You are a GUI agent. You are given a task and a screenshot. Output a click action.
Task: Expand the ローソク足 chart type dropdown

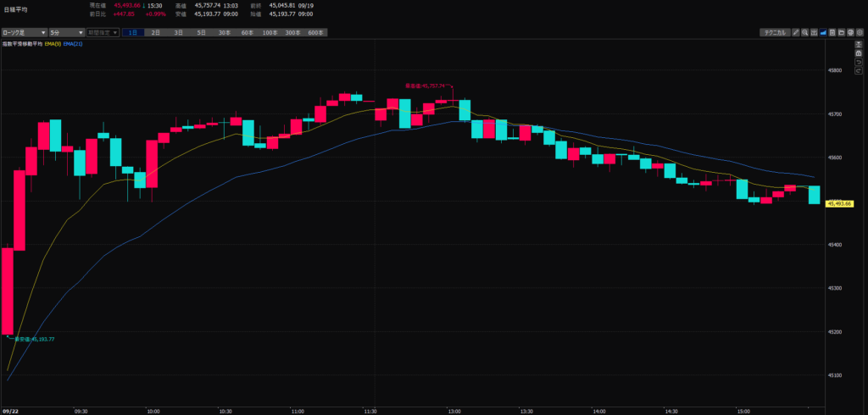point(25,32)
